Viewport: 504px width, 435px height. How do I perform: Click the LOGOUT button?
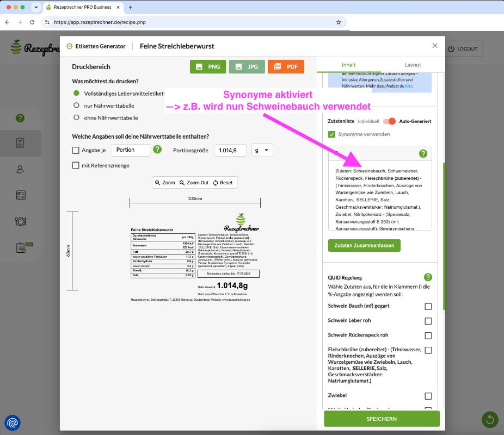pos(463,49)
